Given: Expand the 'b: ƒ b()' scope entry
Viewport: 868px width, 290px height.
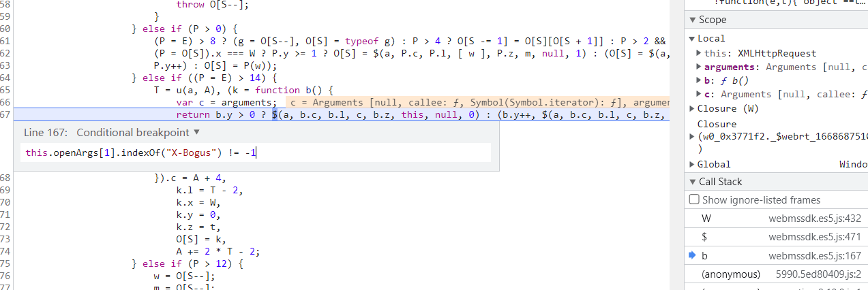Looking at the screenshot, I should click(698, 80).
